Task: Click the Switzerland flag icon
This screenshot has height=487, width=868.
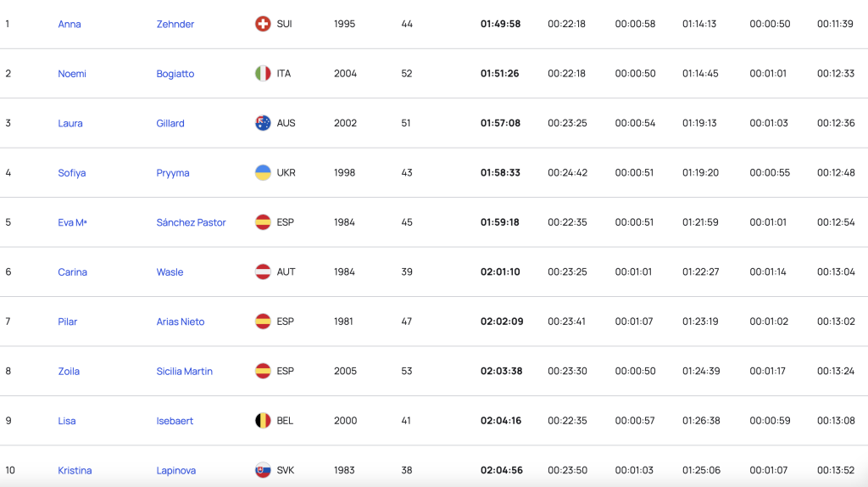Action: pos(263,24)
